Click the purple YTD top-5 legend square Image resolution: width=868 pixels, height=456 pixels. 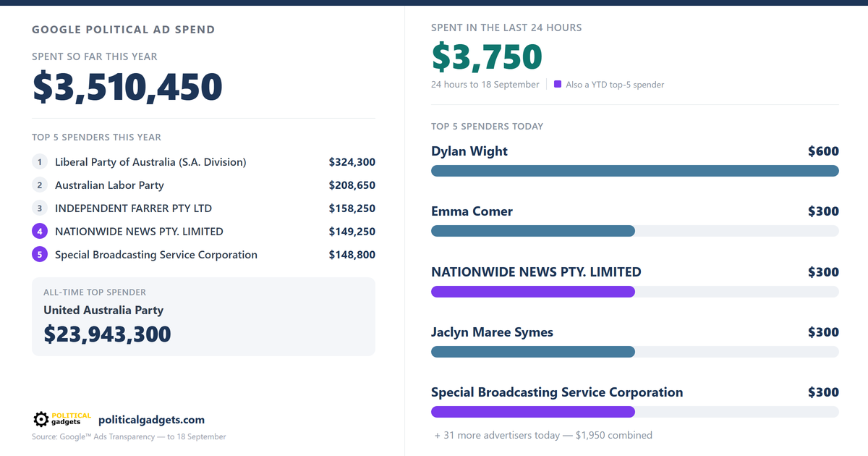[x=558, y=84]
